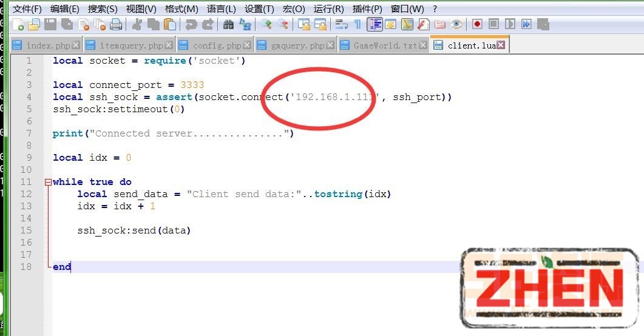Toggle show all characters pilcrow button
Viewport: 644px width, 336px height.
tap(358, 25)
